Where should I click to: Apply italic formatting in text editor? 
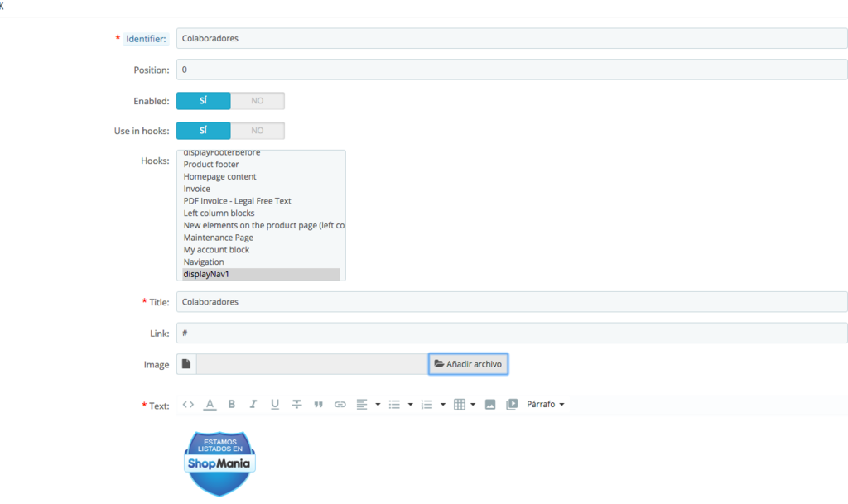pyautogui.click(x=253, y=405)
